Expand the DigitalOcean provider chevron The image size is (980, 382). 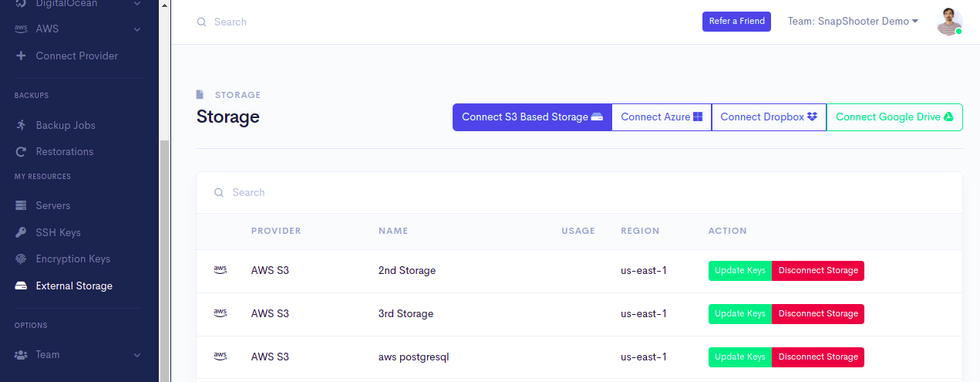(x=137, y=4)
